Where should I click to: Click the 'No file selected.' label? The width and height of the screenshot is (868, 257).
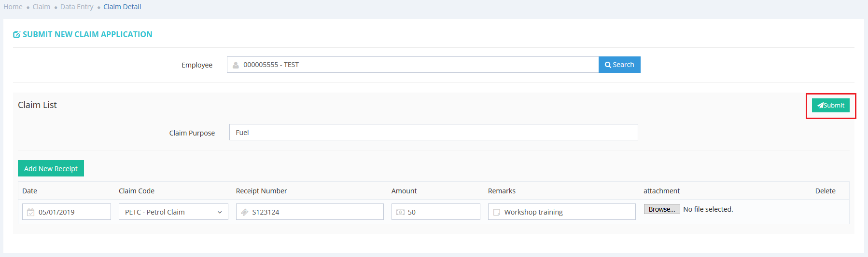pyautogui.click(x=708, y=209)
